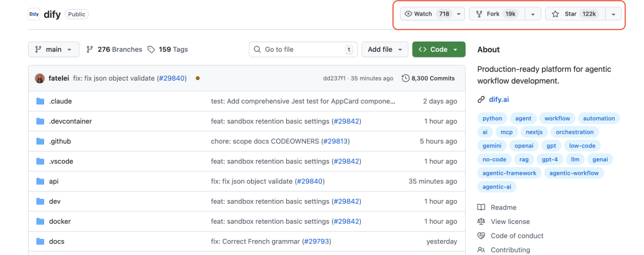Select the llm topic tag

[x=574, y=159]
